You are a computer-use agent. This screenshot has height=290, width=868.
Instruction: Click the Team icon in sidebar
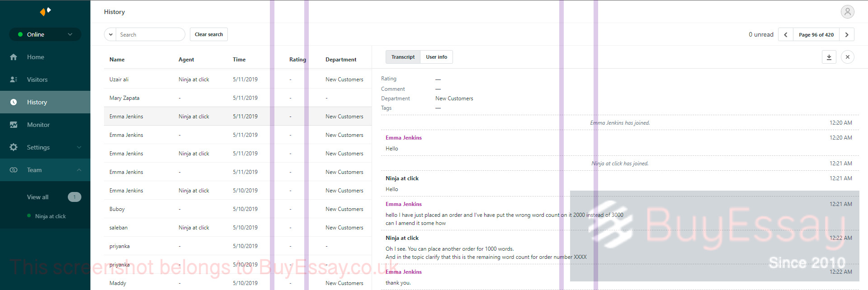[x=14, y=170]
